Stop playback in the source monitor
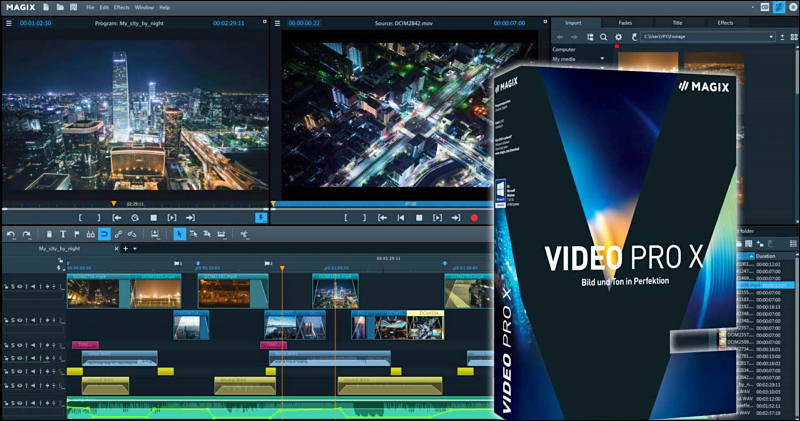800x421 pixels. pyautogui.click(x=419, y=218)
